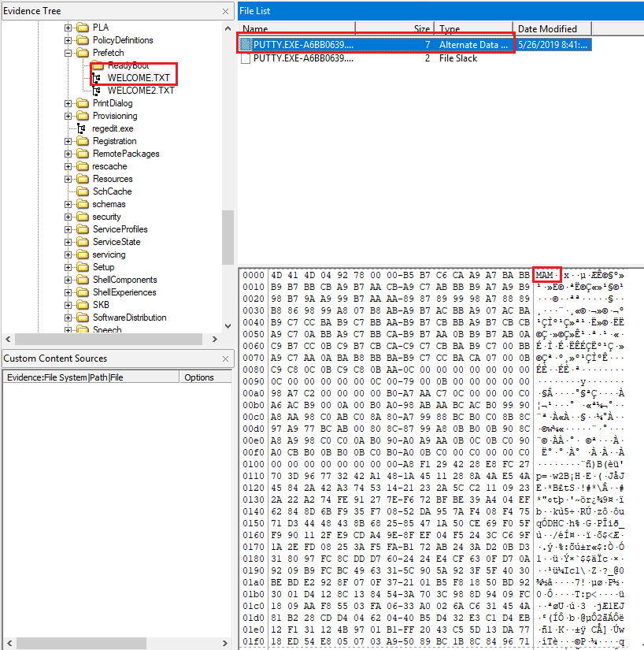Viewport: 644px width, 650px height.
Task: Select the SoftwareDistribution folder
Action: 129,318
